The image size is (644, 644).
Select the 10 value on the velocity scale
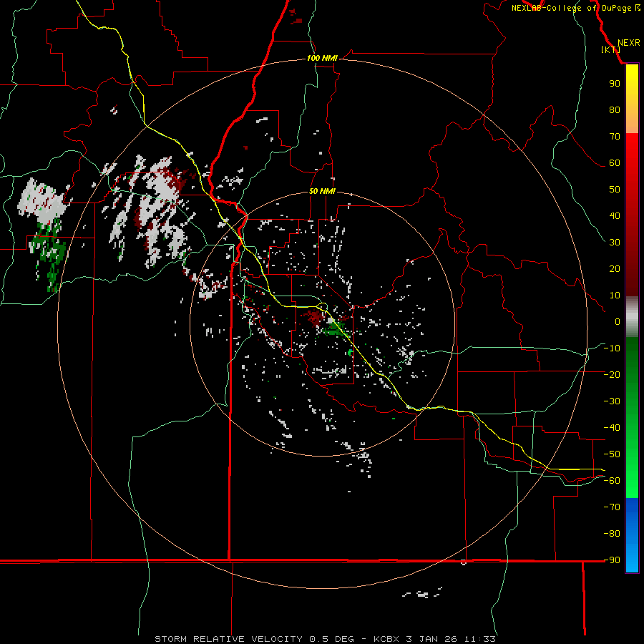pos(615,296)
